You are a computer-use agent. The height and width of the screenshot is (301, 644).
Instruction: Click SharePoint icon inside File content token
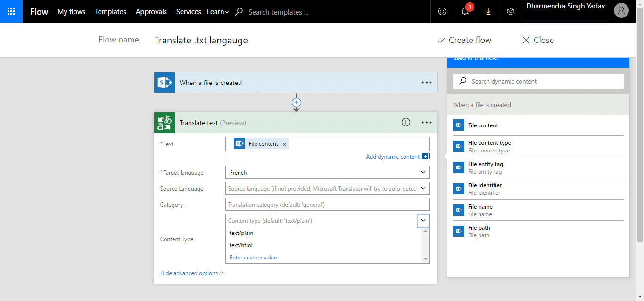239,144
